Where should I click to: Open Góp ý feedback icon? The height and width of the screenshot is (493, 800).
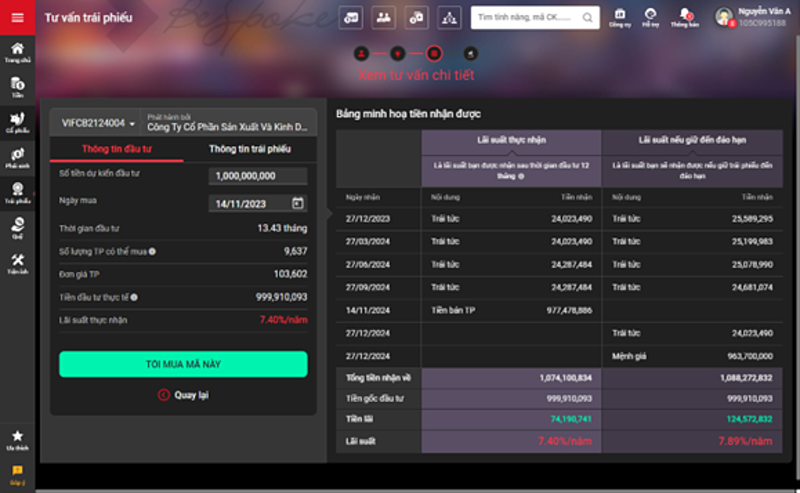16,472
